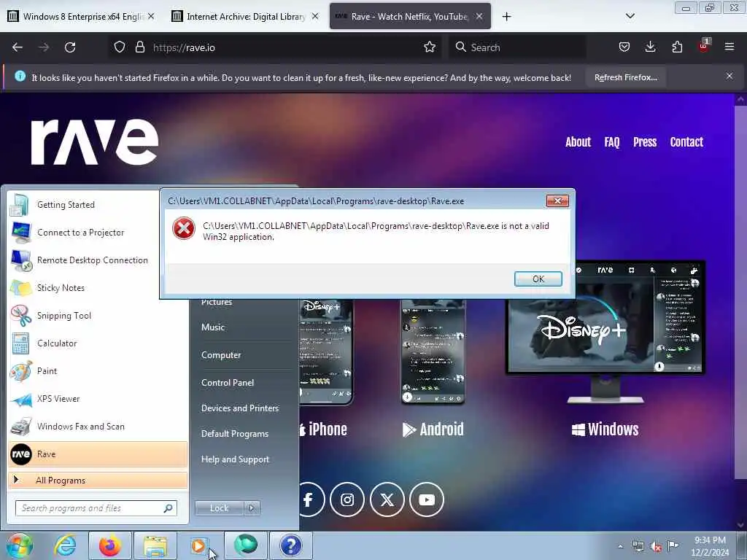
Task: Expand All Programs list
Action: (x=98, y=480)
